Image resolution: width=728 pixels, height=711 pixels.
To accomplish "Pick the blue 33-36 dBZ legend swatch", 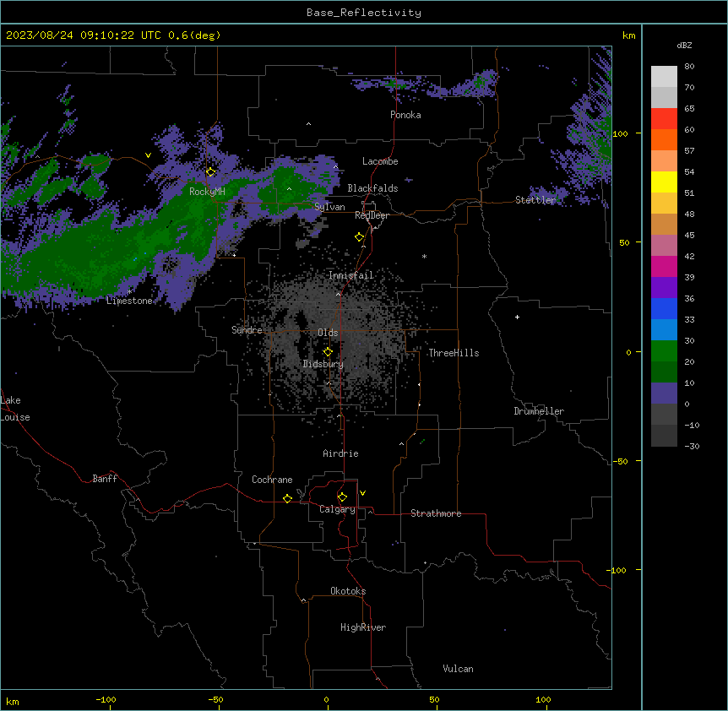I will (664, 308).
